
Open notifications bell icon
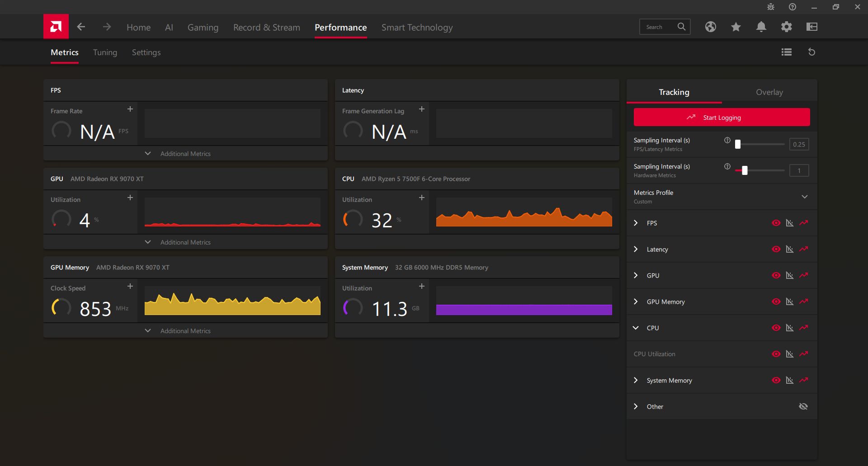(x=761, y=27)
